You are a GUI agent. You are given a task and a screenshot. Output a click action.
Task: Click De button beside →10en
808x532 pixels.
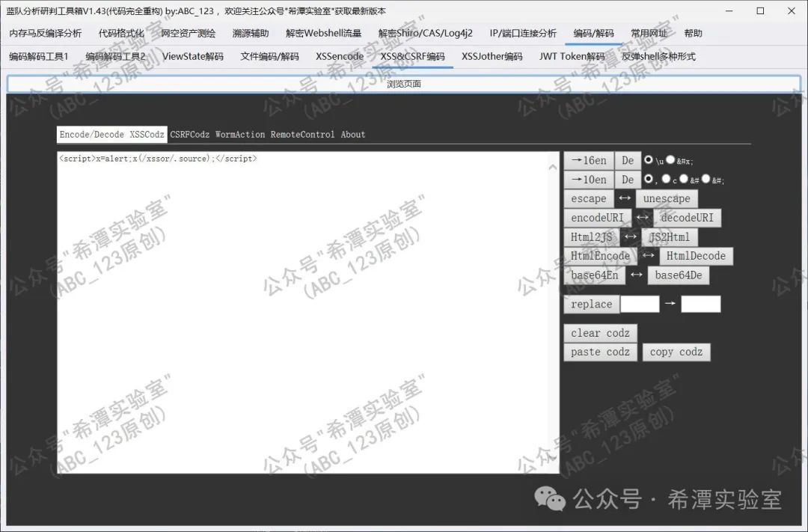pos(628,180)
